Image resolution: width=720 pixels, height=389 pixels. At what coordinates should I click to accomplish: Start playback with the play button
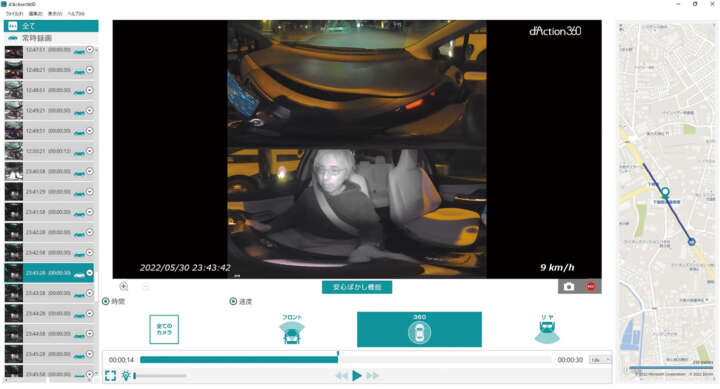[357, 376]
